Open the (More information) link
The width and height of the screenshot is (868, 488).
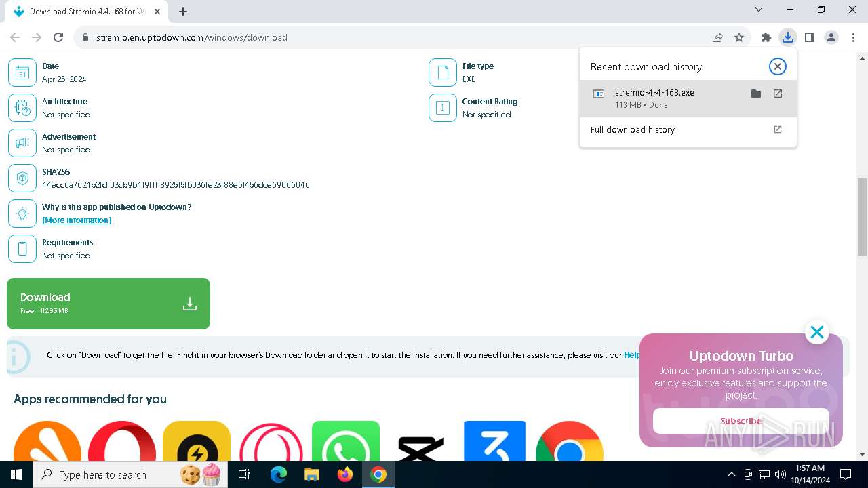tap(77, 220)
